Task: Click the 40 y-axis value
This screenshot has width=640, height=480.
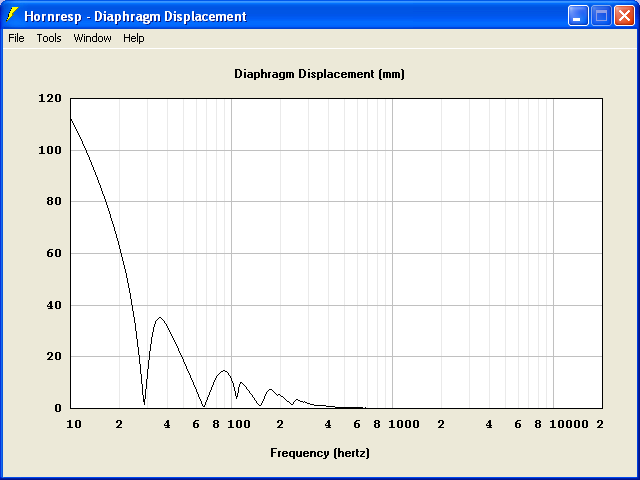Action: pyautogui.click(x=54, y=305)
